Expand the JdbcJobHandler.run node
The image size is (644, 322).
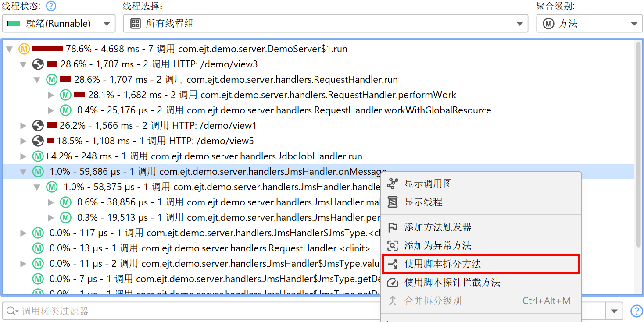(23, 156)
